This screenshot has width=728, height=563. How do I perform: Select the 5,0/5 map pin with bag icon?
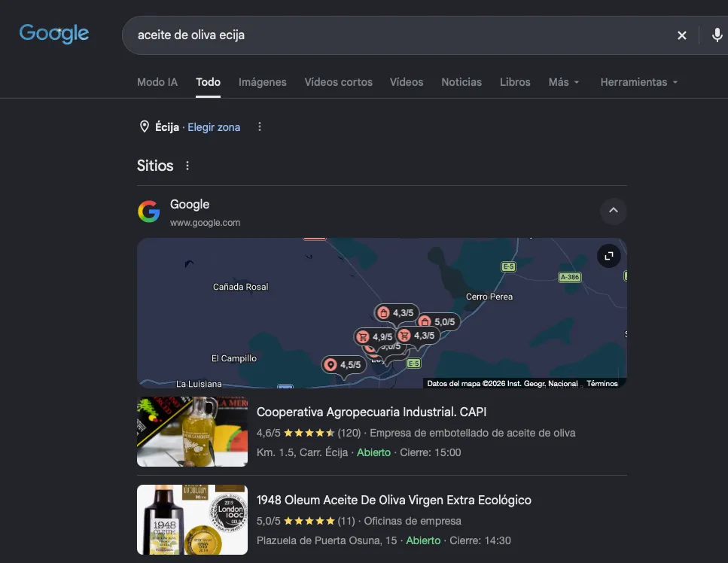pos(439,321)
